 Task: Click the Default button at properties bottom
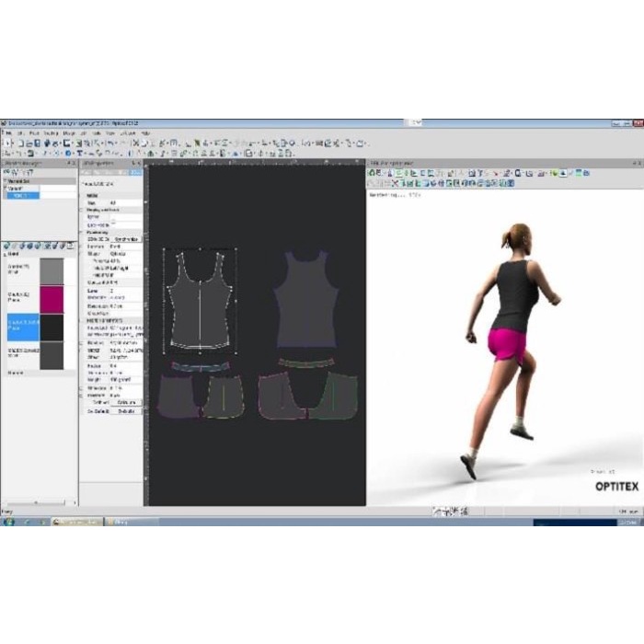(126, 411)
